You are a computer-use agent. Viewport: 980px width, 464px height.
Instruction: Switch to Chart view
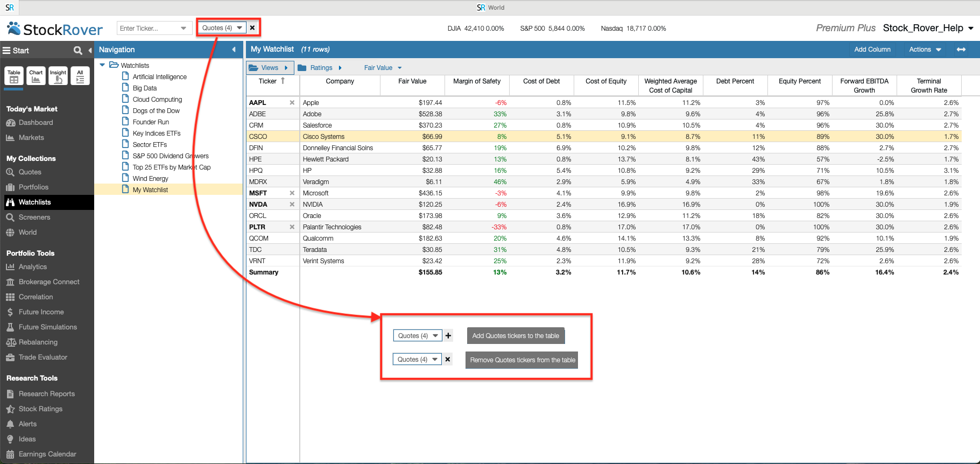pyautogui.click(x=36, y=76)
